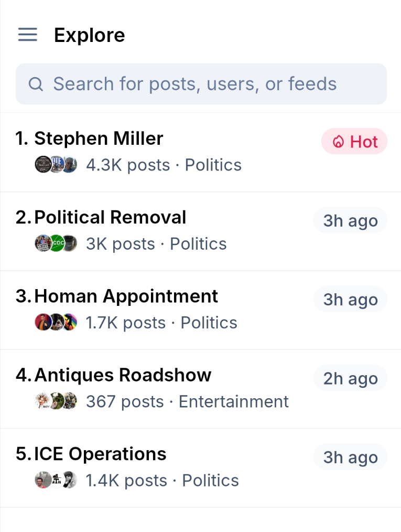Select the Homan Appointment trend
Screen dimensions: 401x532
126,296
